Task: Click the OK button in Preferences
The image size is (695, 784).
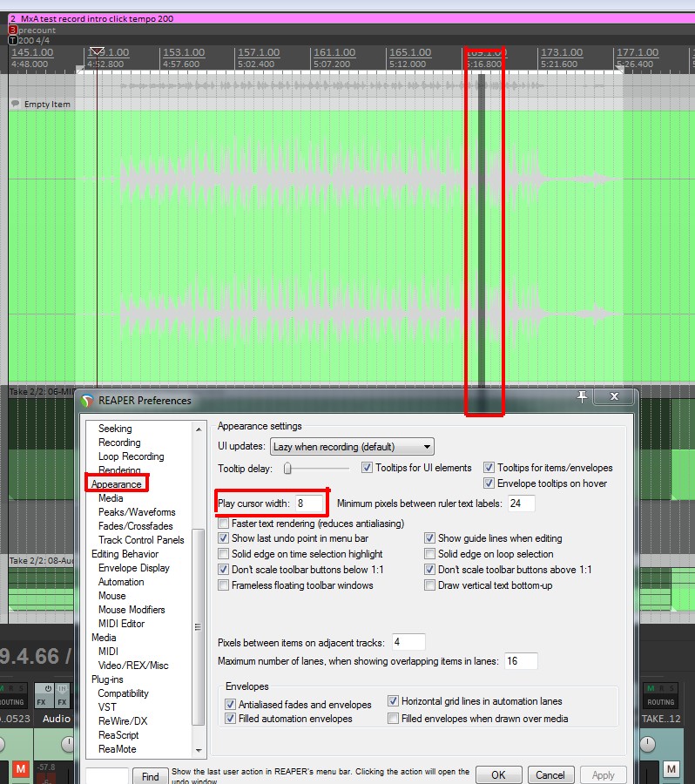Action: tap(498, 774)
